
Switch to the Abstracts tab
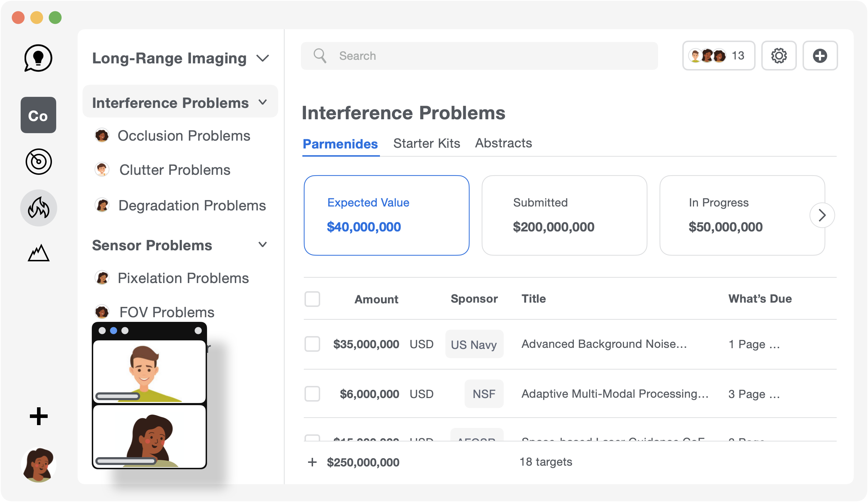tap(503, 143)
